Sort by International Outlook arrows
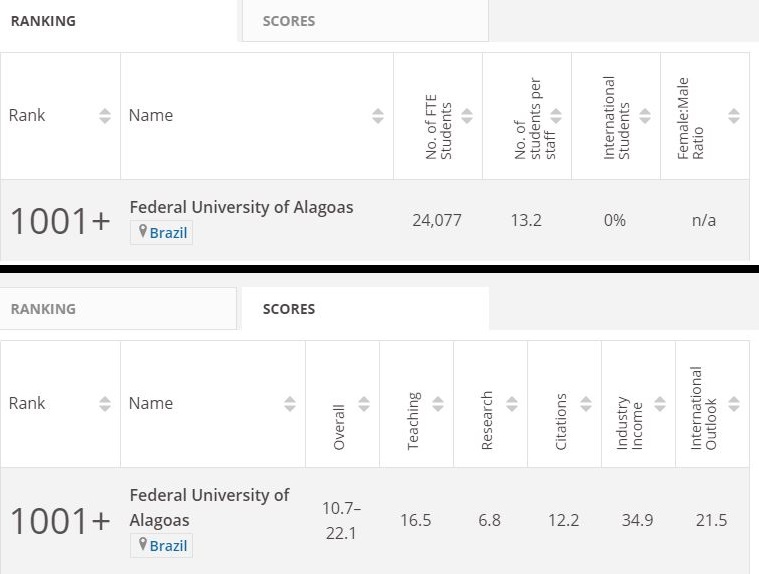 [x=734, y=404]
